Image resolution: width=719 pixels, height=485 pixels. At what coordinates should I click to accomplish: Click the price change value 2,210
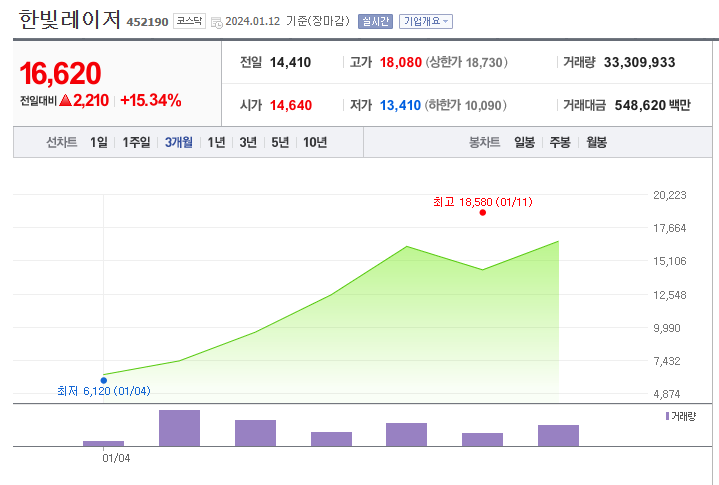click(x=91, y=100)
